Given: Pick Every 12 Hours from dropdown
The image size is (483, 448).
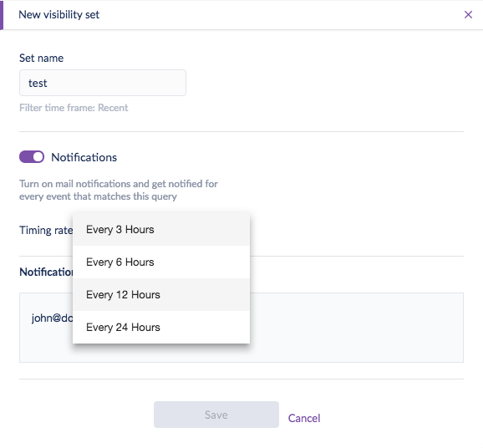Looking at the screenshot, I should pyautogui.click(x=161, y=295).
